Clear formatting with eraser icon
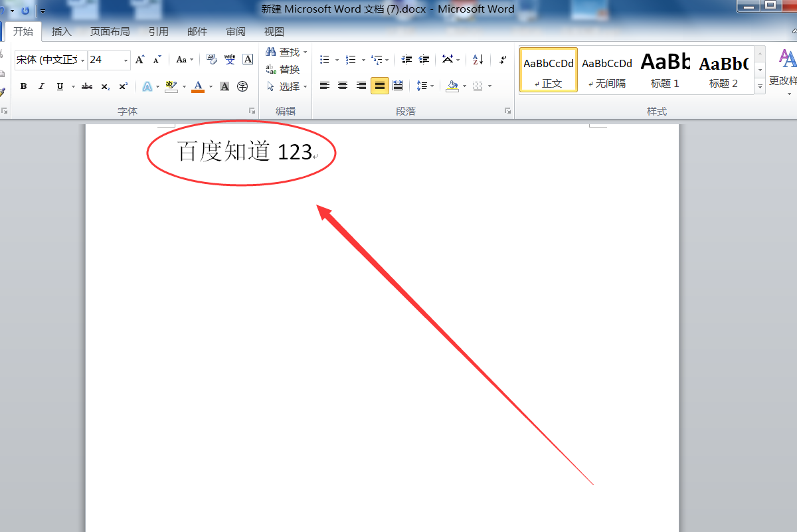The image size is (797, 532). pyautogui.click(x=212, y=60)
